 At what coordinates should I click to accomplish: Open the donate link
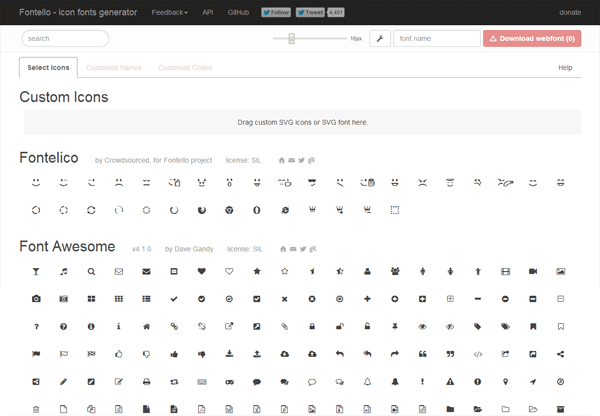coord(570,12)
